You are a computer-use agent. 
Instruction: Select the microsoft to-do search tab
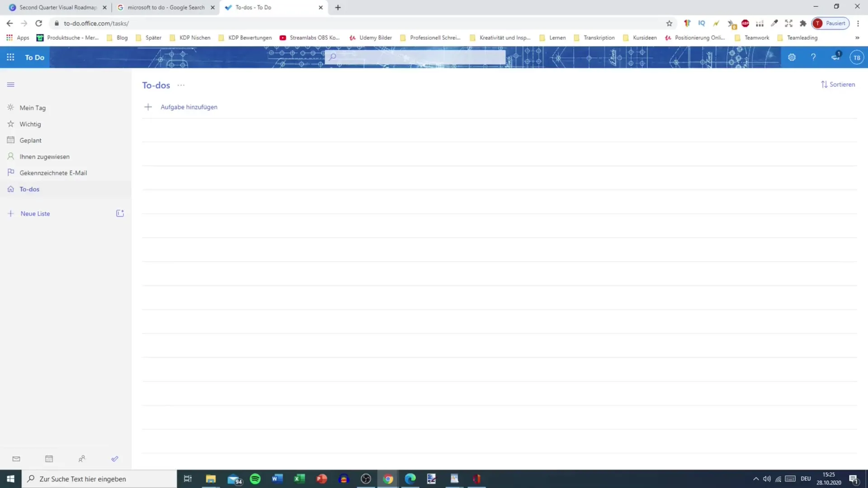(166, 7)
